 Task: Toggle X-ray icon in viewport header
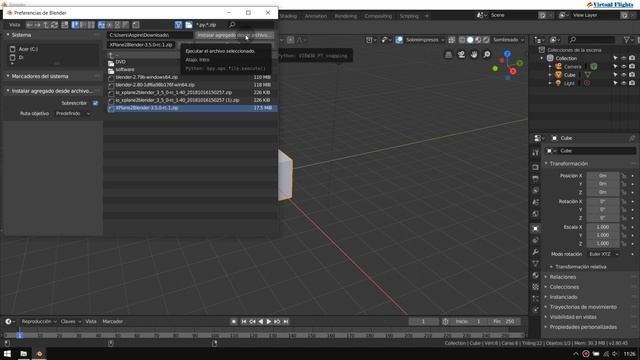tap(451, 40)
